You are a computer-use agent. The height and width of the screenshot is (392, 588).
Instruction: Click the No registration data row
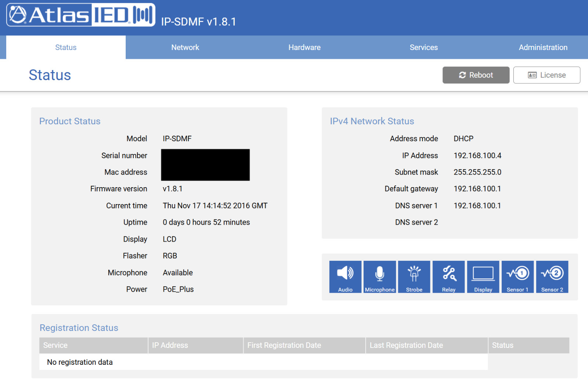click(263, 362)
